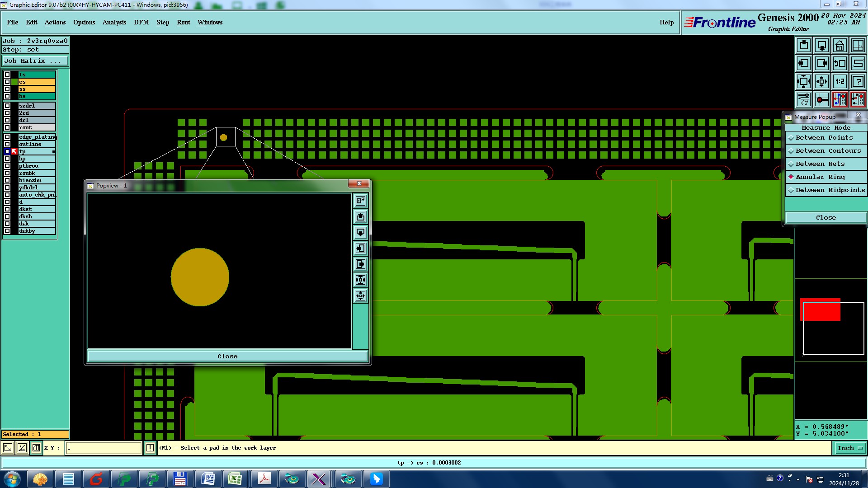Viewport: 868px width, 488px height.
Task: Open the Job Matrix ... button
Action: point(35,61)
